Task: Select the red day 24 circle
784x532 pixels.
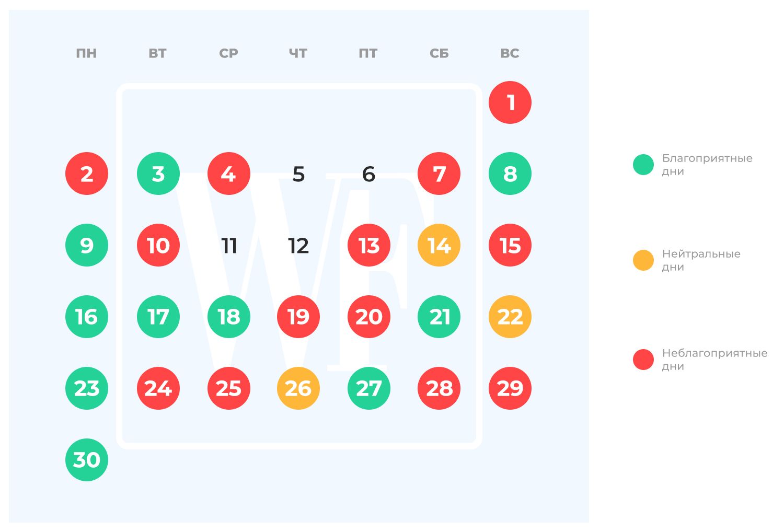Action: [158, 388]
